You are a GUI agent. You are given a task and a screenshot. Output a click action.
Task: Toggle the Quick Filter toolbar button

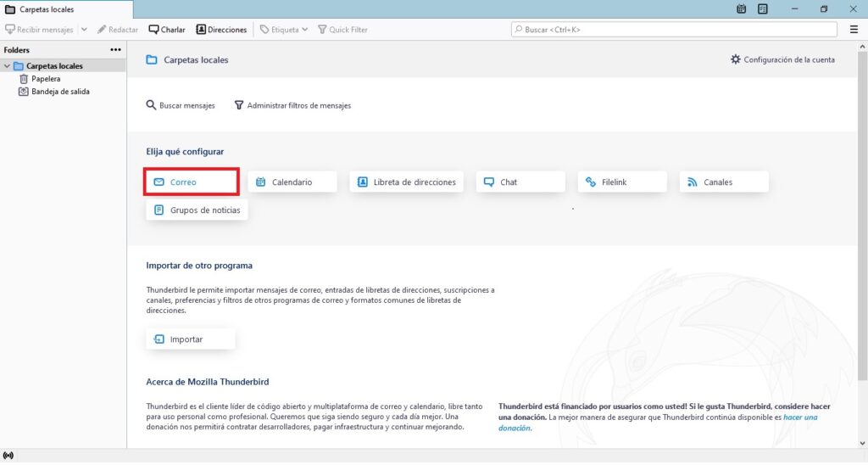click(x=342, y=30)
